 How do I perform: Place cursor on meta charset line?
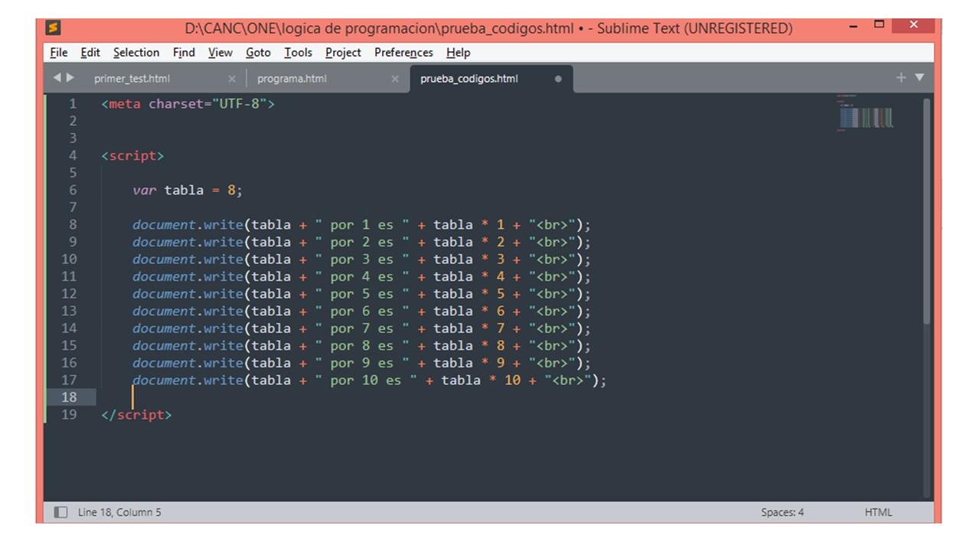pyautogui.click(x=188, y=103)
